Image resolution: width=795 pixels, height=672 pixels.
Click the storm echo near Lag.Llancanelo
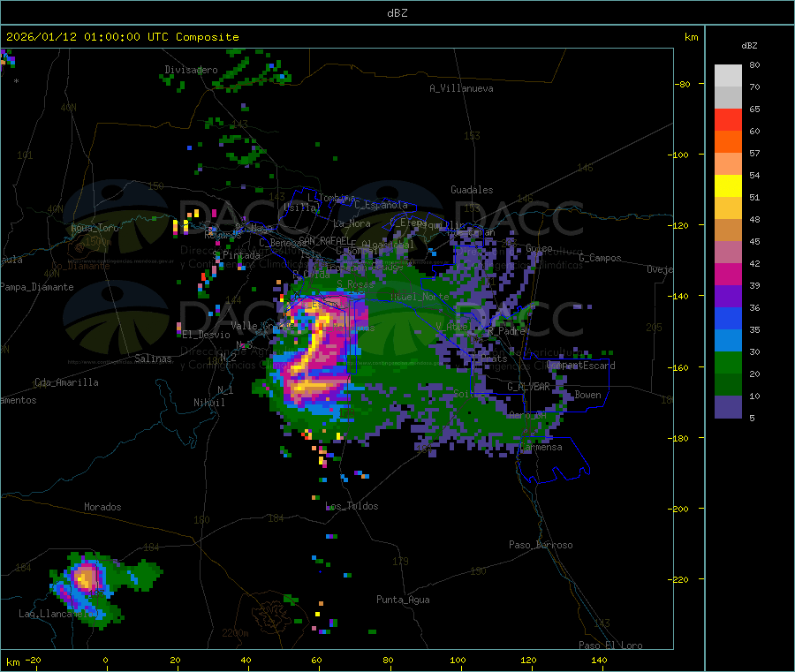point(86,579)
